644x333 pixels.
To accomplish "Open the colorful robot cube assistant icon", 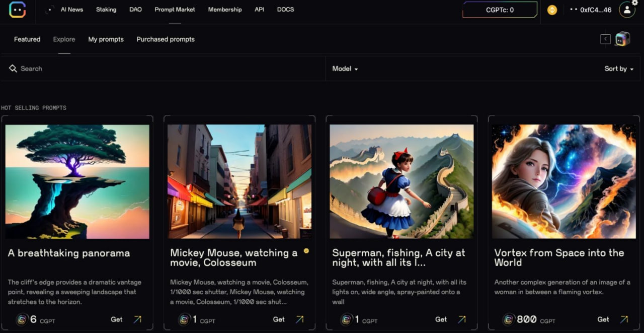I will point(622,39).
